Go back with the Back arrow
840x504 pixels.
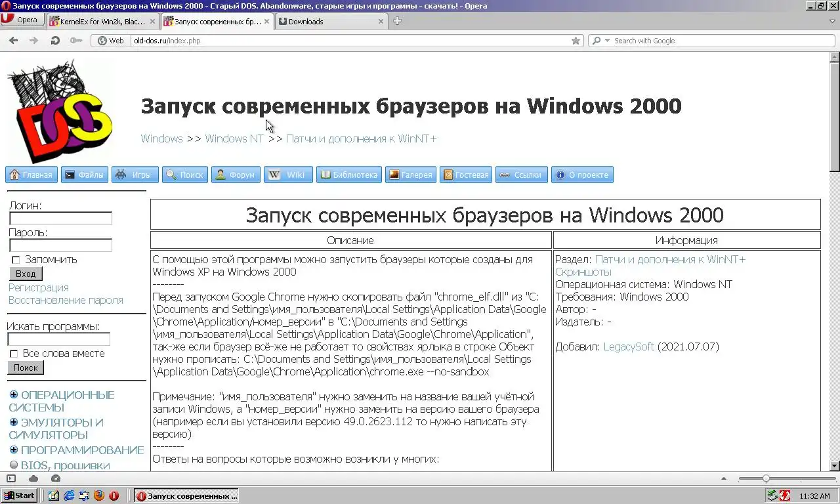pyautogui.click(x=13, y=41)
